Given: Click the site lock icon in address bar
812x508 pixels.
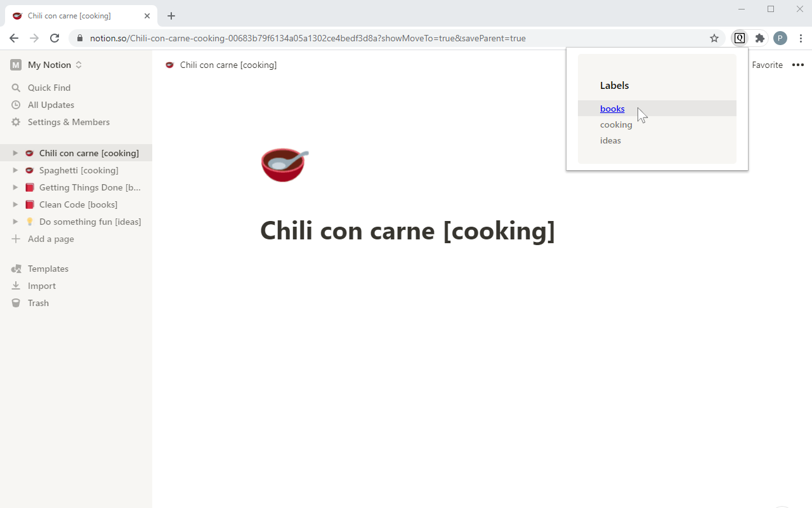Looking at the screenshot, I should 79,38.
